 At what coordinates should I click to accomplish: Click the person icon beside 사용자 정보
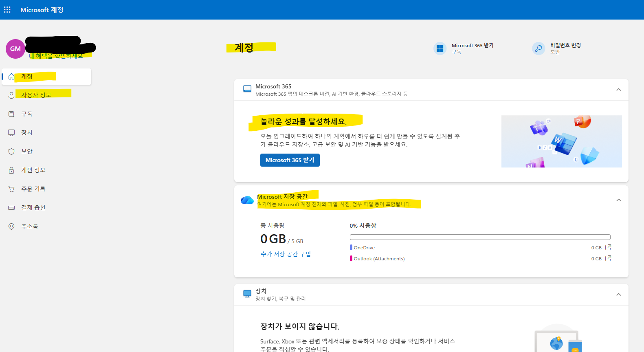tap(11, 95)
